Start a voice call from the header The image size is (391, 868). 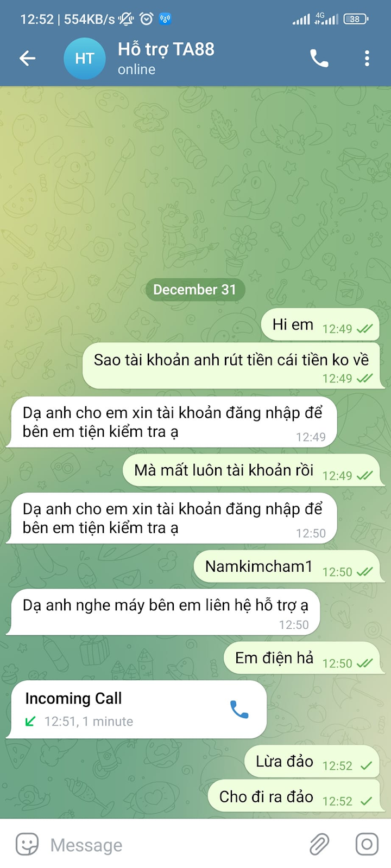pos(319,58)
